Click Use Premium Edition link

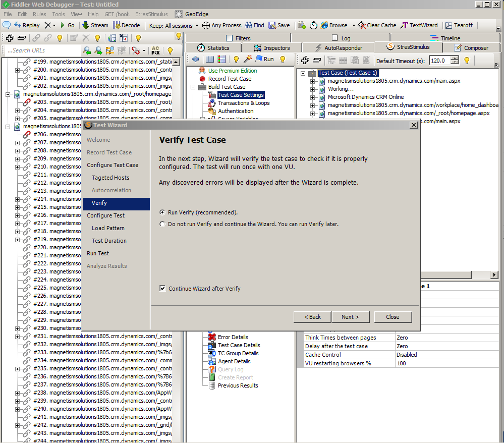[233, 71]
